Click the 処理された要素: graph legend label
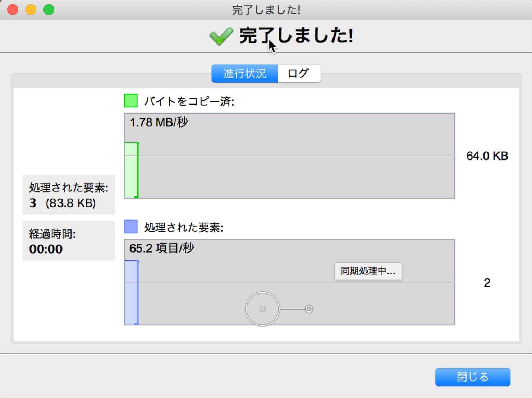This screenshot has width=532, height=398. [184, 227]
